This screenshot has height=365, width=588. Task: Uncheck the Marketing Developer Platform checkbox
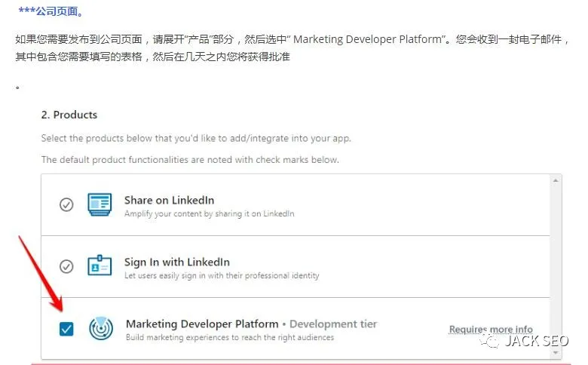(x=66, y=329)
